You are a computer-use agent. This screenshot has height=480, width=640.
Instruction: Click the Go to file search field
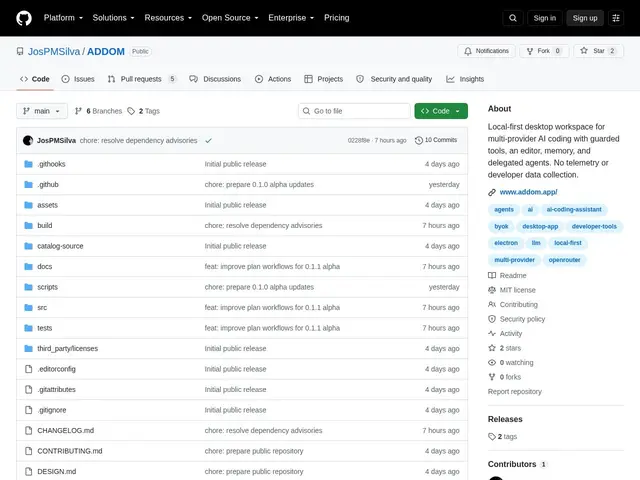(354, 111)
